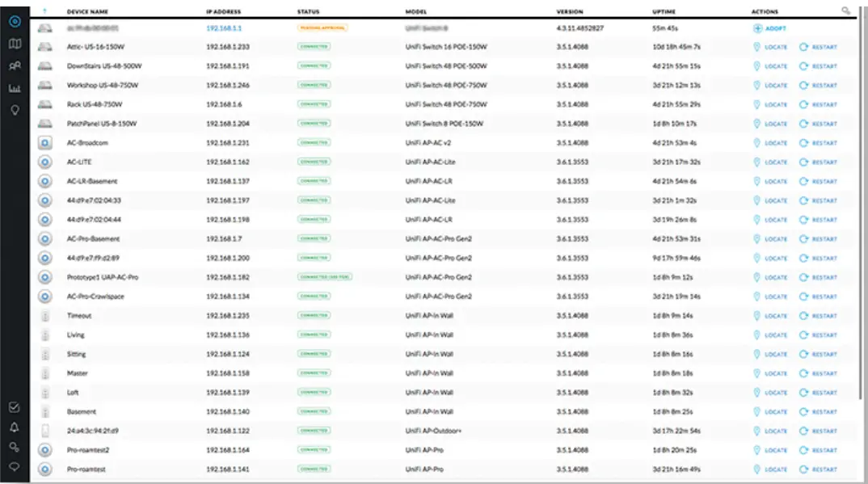
Task: Click the Pending Approval status badge
Action: pos(322,27)
